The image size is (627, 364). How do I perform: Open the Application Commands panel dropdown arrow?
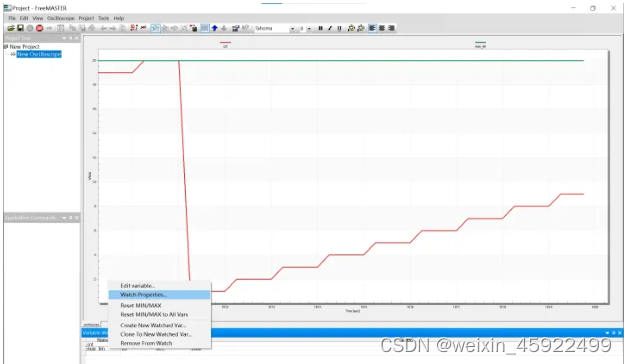coord(64,218)
